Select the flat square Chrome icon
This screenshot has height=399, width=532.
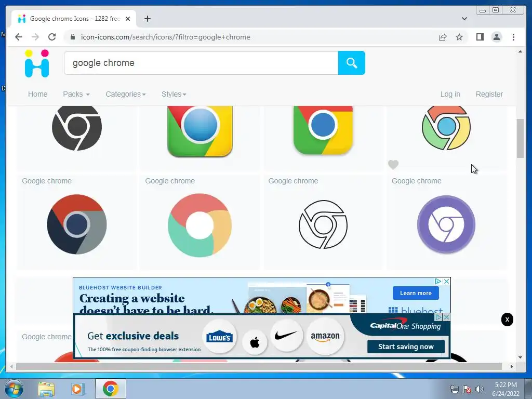click(x=323, y=130)
